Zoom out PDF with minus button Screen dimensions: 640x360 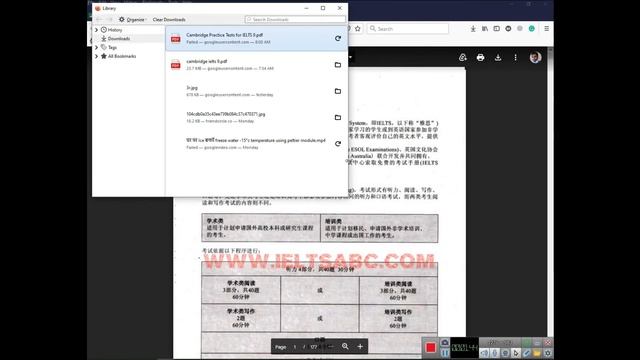[331, 347]
